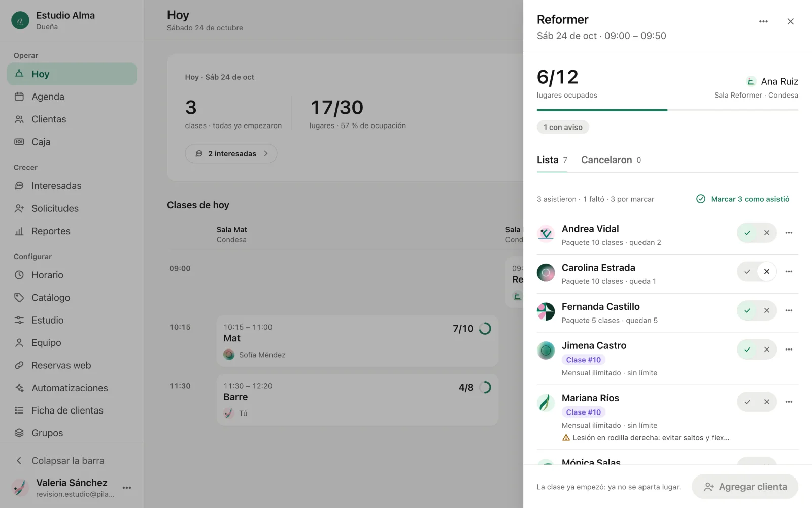Go to Clientas in the sidebar

click(72, 119)
